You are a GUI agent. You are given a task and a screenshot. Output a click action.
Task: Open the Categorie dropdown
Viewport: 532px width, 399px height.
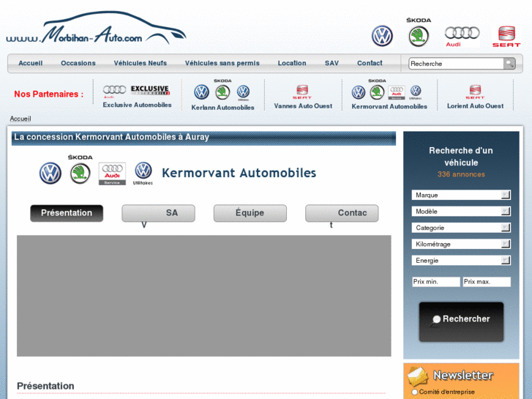(x=461, y=228)
